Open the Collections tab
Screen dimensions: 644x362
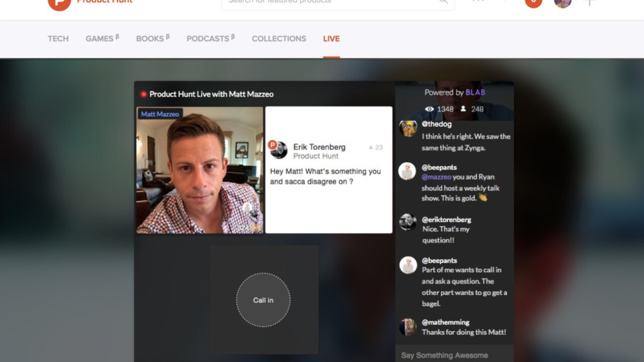click(279, 39)
